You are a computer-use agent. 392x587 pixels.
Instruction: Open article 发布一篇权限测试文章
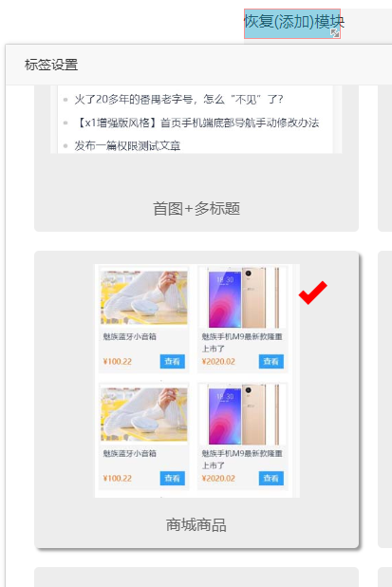coord(127,145)
